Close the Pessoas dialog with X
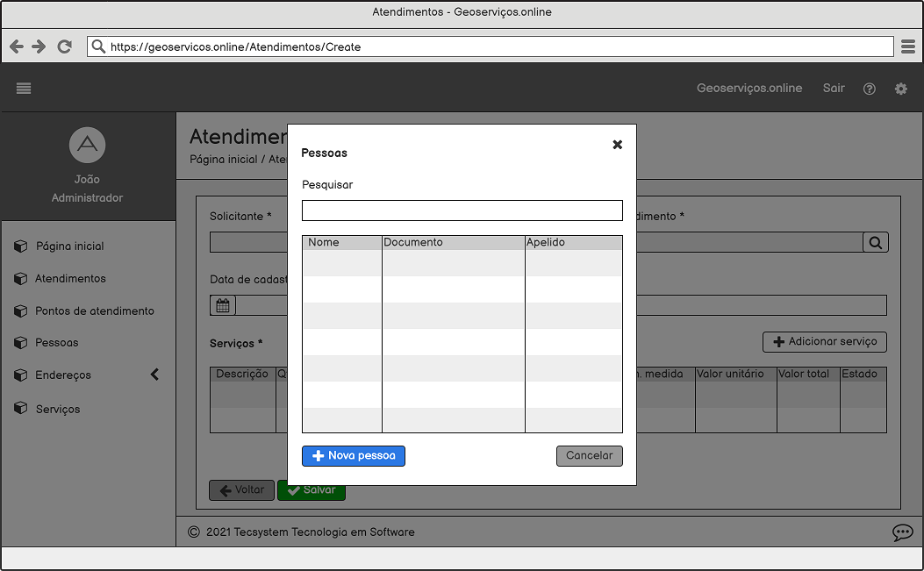 (x=617, y=145)
